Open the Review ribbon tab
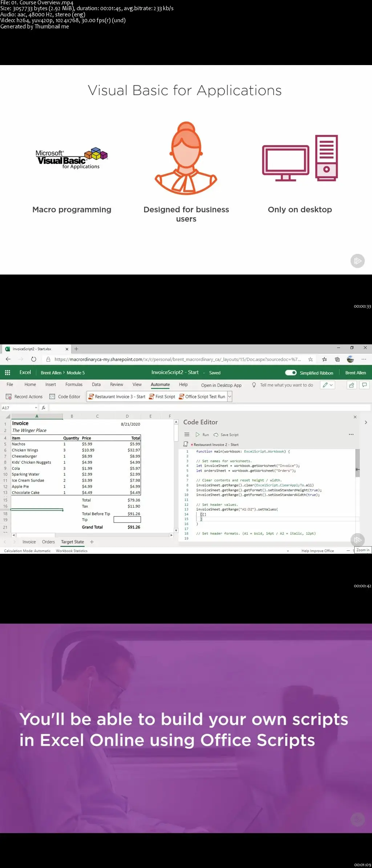This screenshot has width=372, height=868. coord(117,385)
